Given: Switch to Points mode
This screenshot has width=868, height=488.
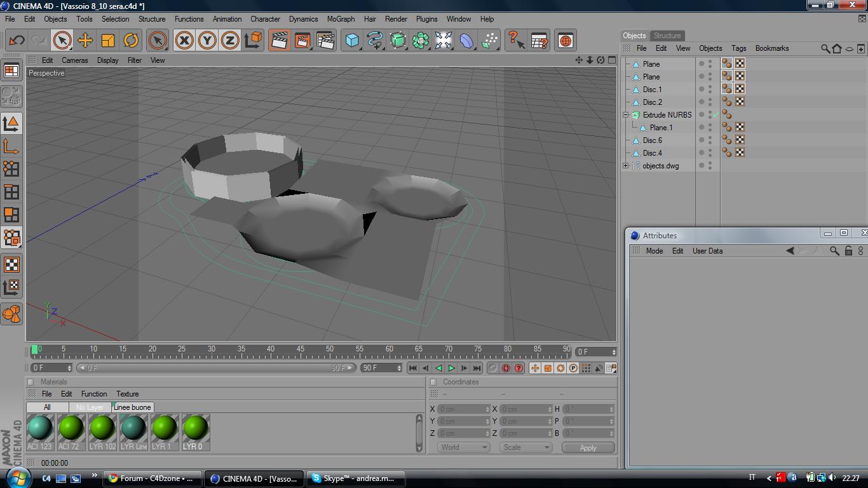Looking at the screenshot, I should pos(11,169).
